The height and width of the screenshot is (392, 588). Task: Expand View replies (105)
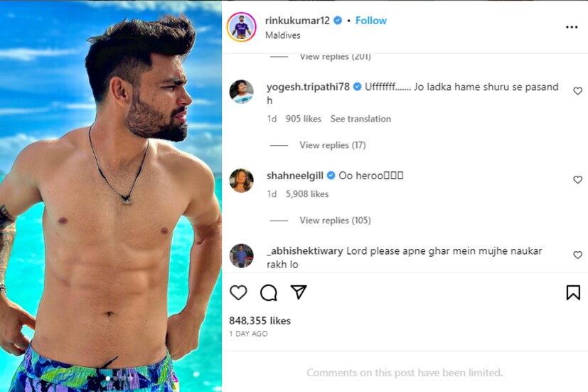[335, 221]
